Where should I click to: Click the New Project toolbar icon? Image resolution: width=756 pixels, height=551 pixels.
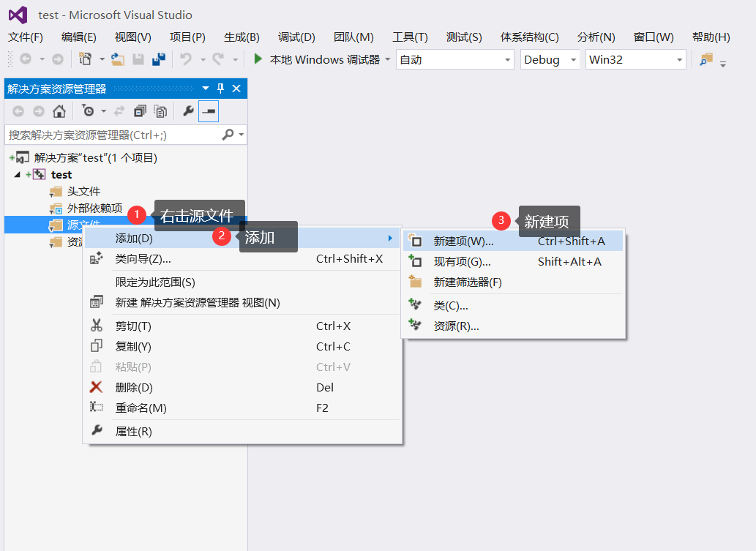click(86, 59)
